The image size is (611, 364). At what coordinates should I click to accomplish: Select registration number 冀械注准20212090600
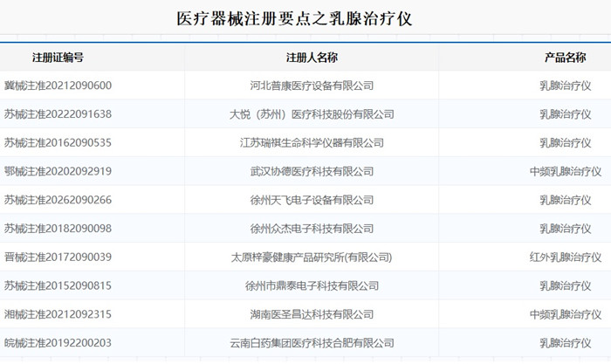58,86
